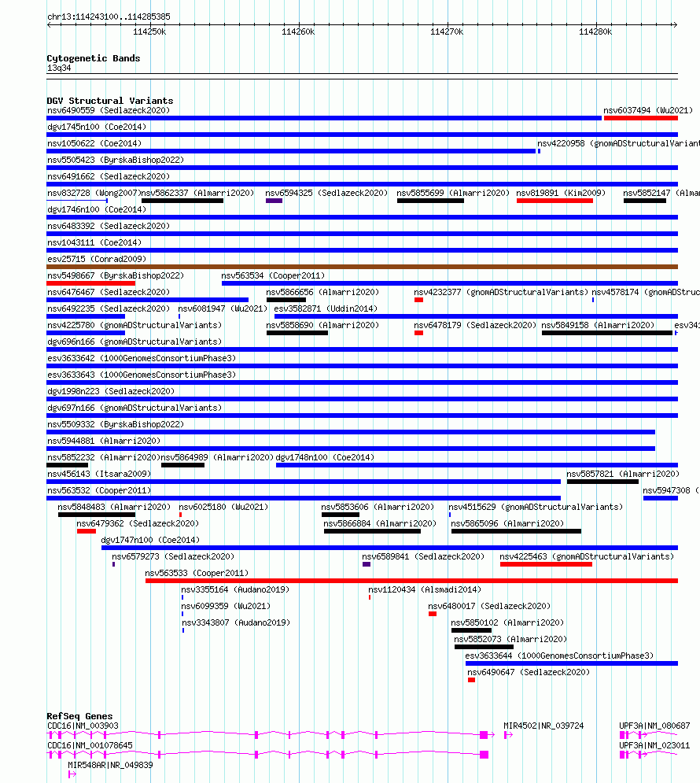The height and width of the screenshot is (783, 700).
Task: Select the dgv1745n100 (Coe2014) variant label
Action: (x=97, y=127)
